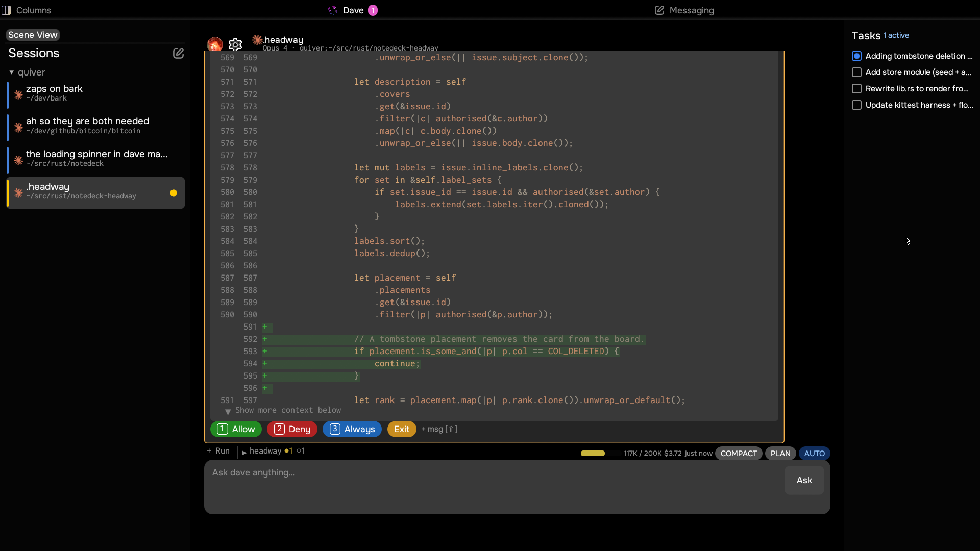Collapse the quiver session group
The width and height of the screenshot is (980, 551).
12,72
